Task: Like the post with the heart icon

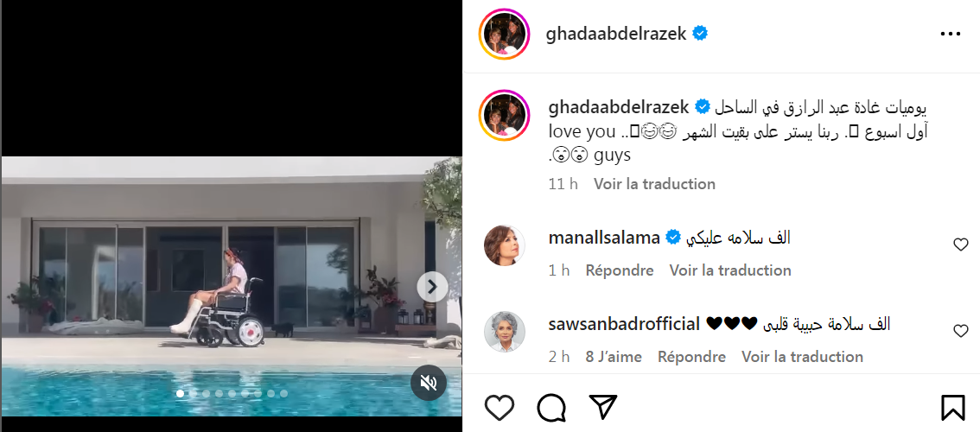Action: point(500,409)
